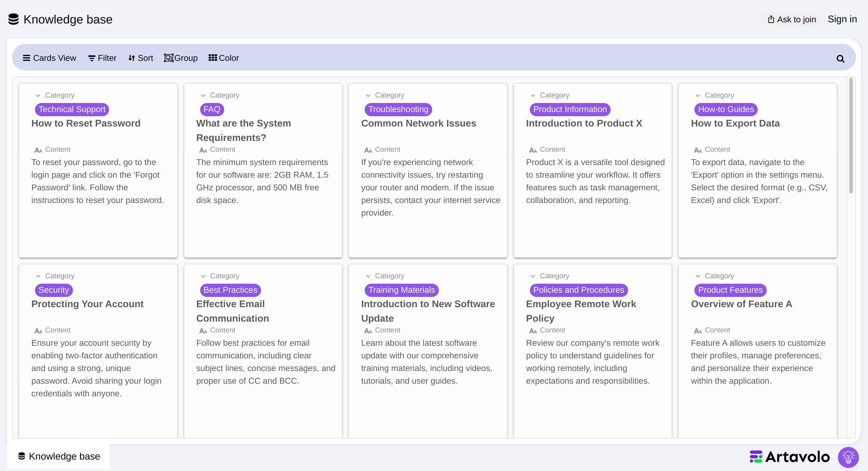Open Introduction to New Software Update title
The width and height of the screenshot is (868, 471).
coord(428,311)
